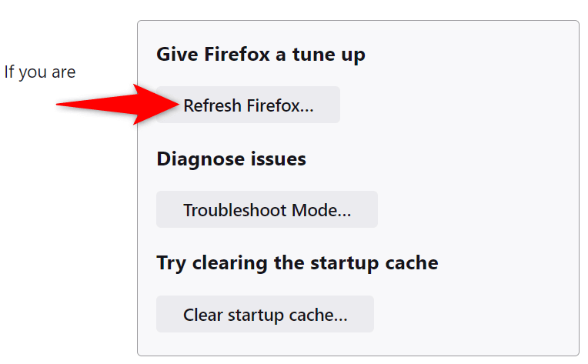Open Troubleshoot Mode
Screen dimensions: 588x364
click(x=266, y=210)
